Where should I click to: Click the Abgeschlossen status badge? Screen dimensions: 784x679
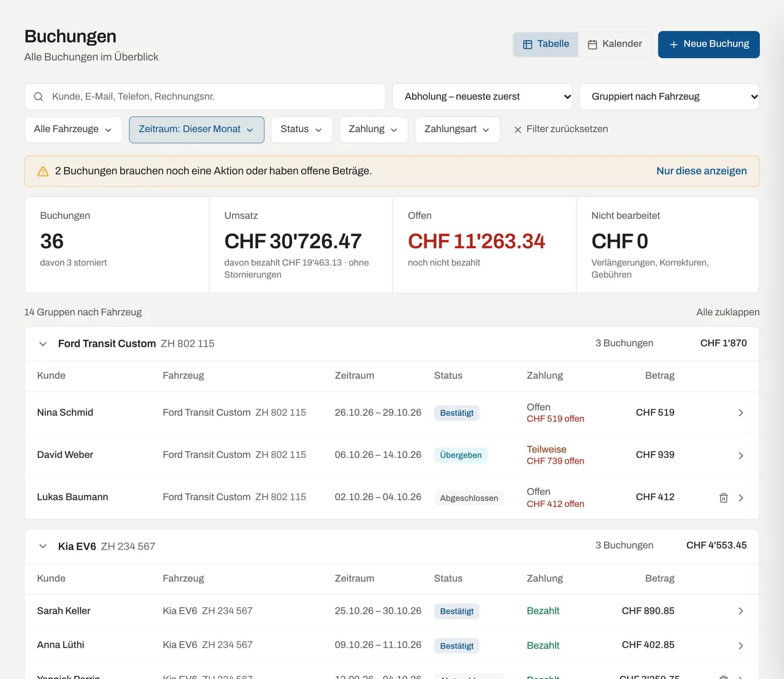[x=469, y=498]
